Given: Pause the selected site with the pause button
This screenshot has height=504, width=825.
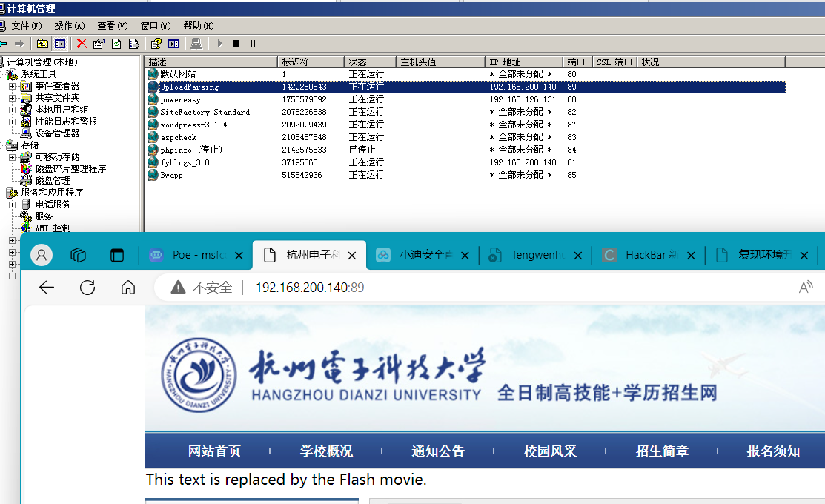Looking at the screenshot, I should coord(253,44).
